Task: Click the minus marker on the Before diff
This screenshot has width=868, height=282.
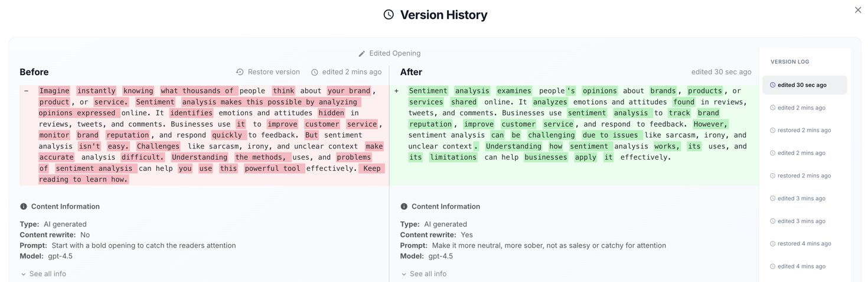Action: (x=26, y=91)
